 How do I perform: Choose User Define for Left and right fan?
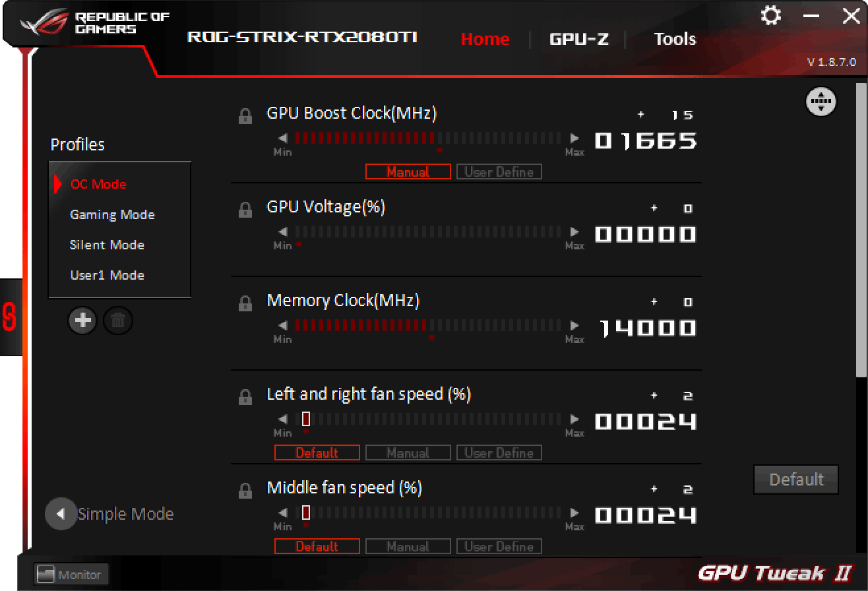click(x=499, y=453)
